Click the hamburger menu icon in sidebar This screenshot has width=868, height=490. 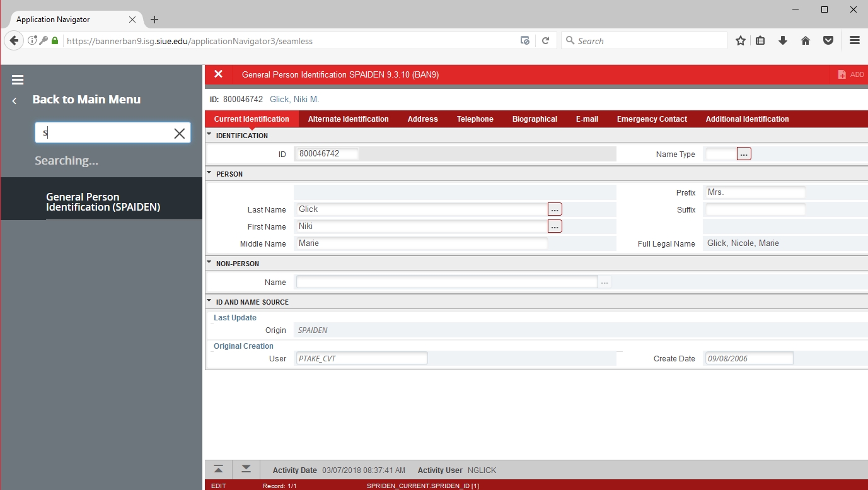18,80
